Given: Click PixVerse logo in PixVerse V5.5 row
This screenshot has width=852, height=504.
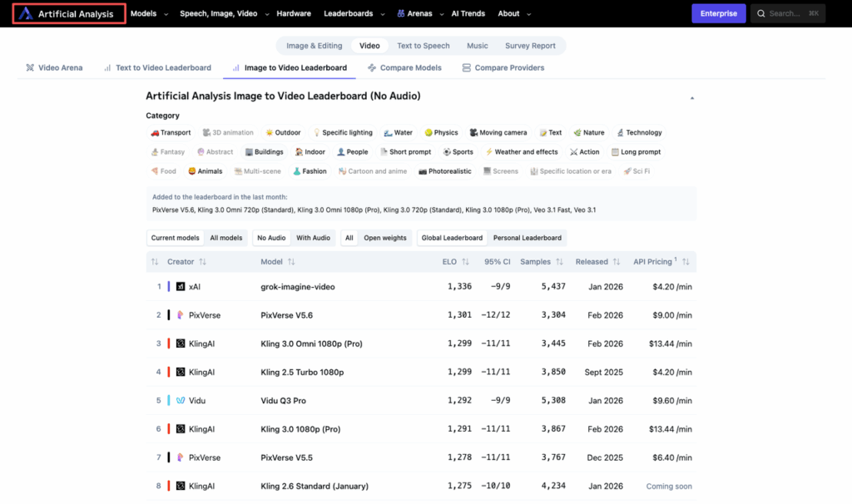Looking at the screenshot, I should point(181,457).
